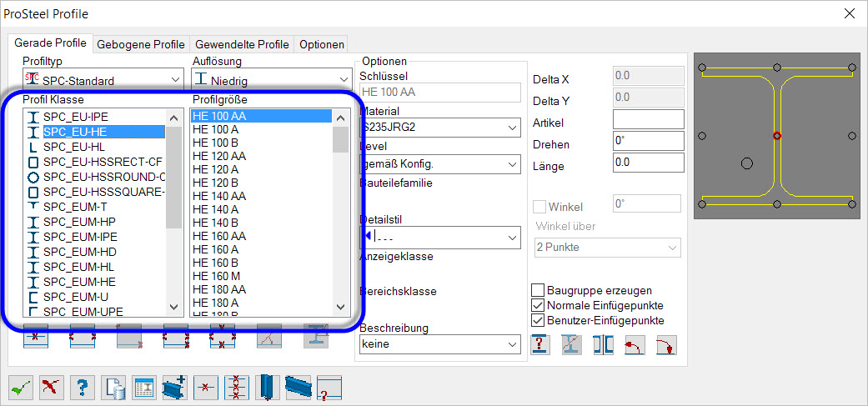Click the icon with four red crosses around box
The image size is (868, 406).
click(x=223, y=337)
